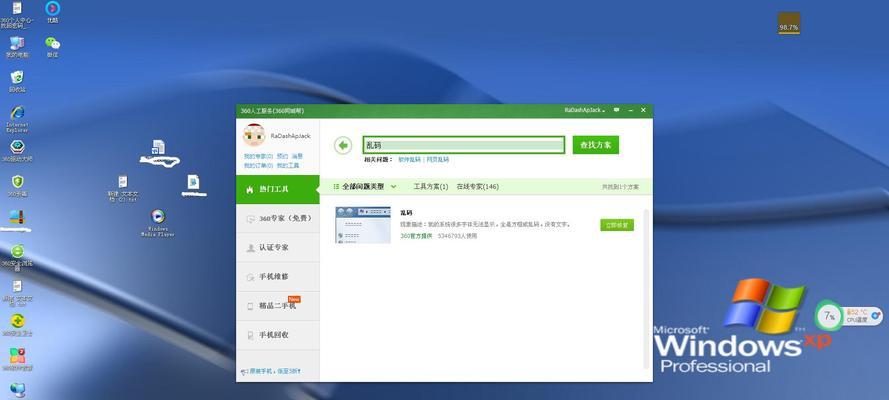Select 手机回收 in the sidebar
Viewport: 889px width, 400px height.
(278, 335)
